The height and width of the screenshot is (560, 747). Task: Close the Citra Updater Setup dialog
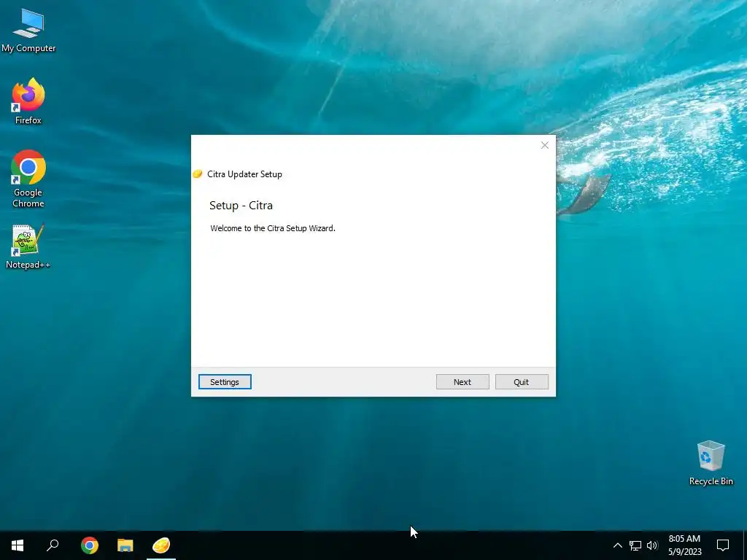544,145
